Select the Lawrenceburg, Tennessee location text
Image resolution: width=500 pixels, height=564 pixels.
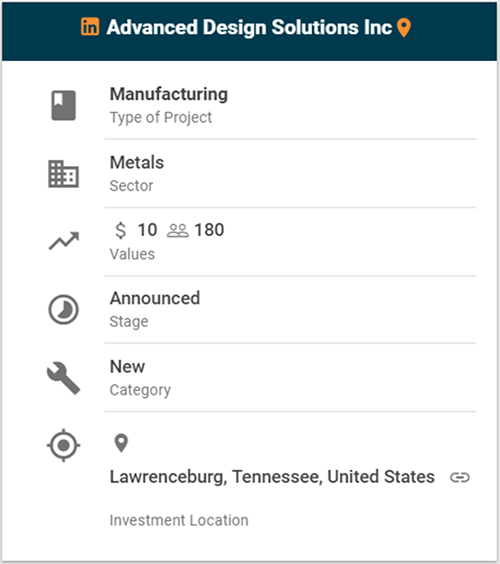click(x=272, y=477)
